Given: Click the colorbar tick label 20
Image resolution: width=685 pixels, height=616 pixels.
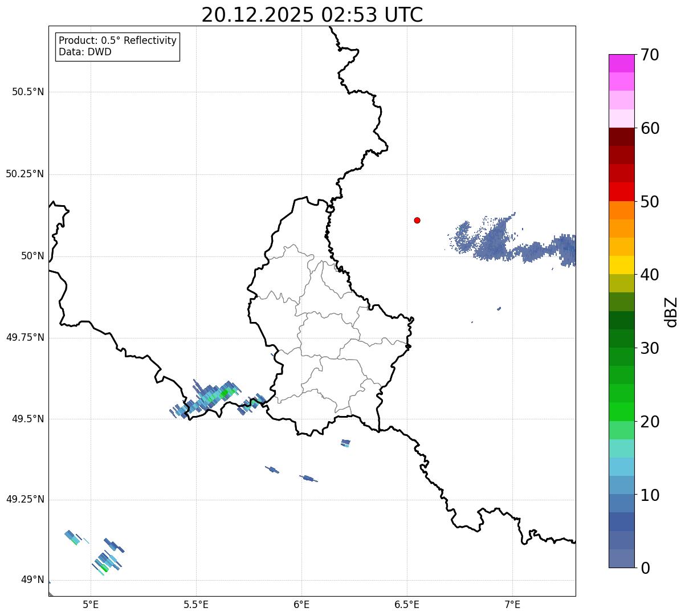Looking at the screenshot, I should [x=650, y=422].
